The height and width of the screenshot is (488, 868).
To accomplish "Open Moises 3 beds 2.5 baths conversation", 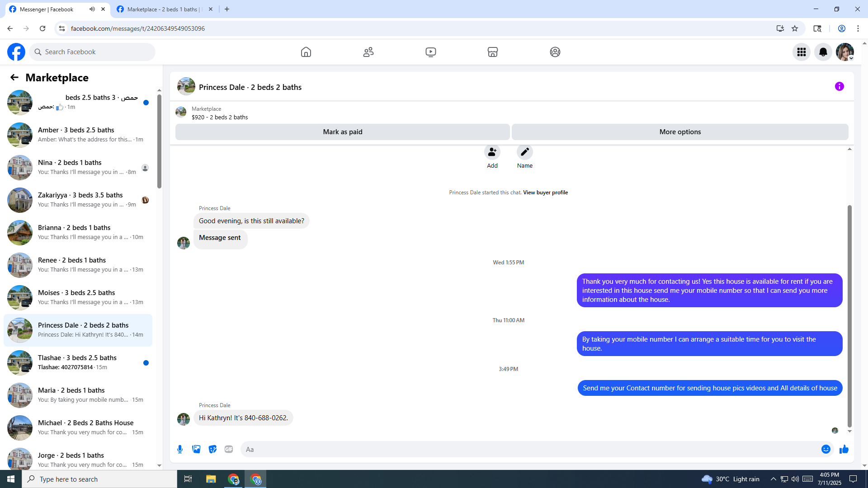I will coord(78,297).
